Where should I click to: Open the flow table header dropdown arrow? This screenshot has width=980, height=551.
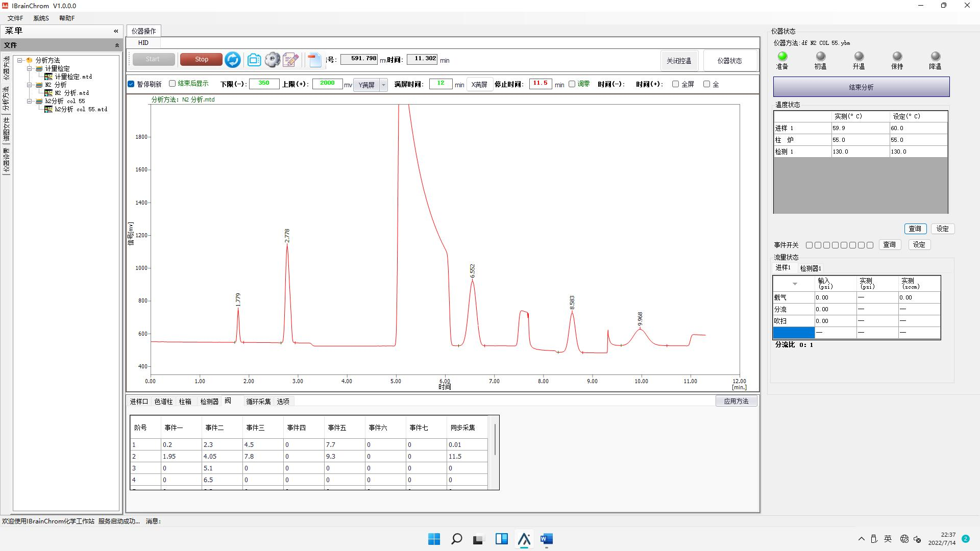(795, 284)
